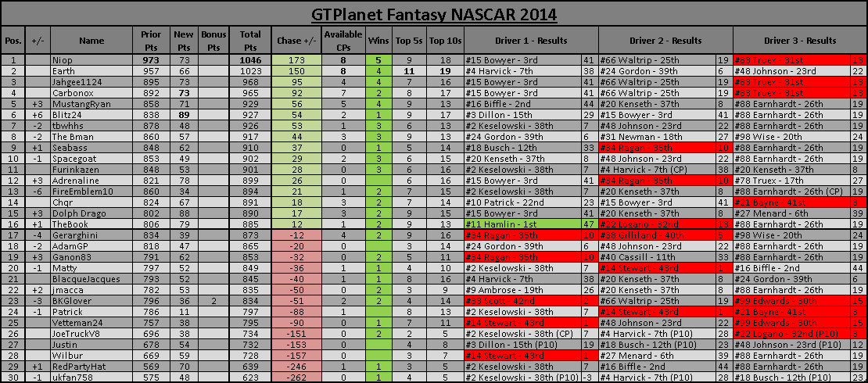Viewport: 868px width, 383px height.
Task: Select the name 'The Bman'
Action: pyautogui.click(x=91, y=136)
